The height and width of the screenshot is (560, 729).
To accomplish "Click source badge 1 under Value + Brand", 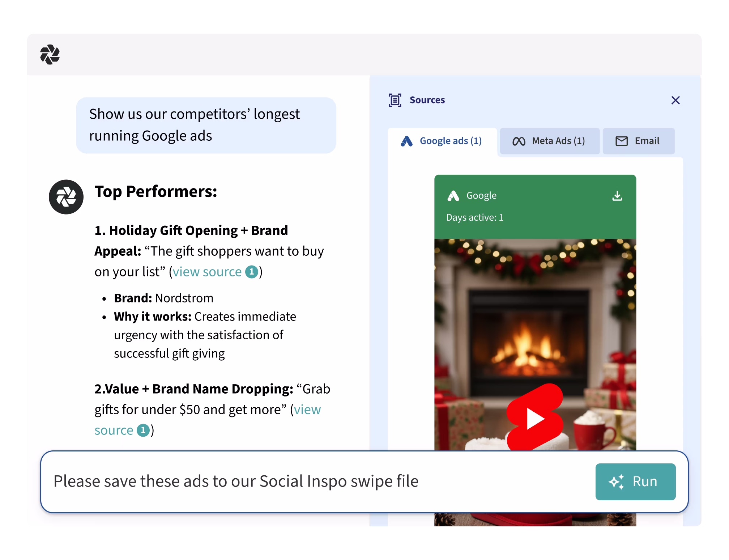I will click(x=143, y=430).
